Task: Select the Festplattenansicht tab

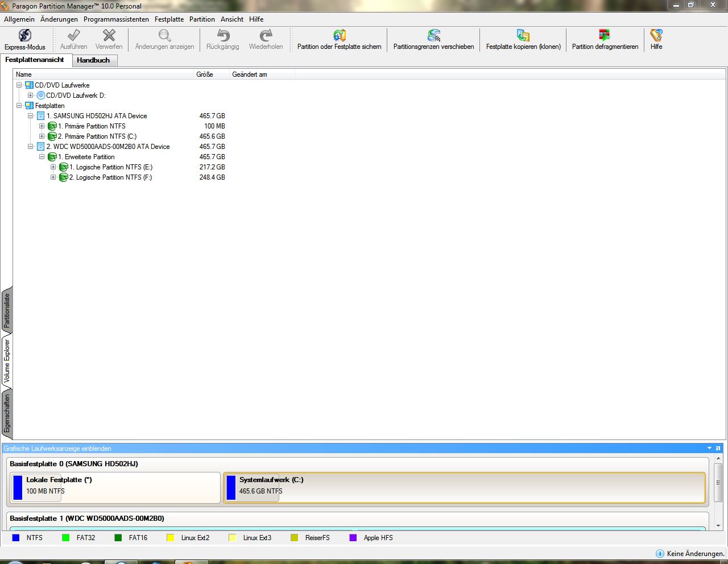Action: [35, 60]
